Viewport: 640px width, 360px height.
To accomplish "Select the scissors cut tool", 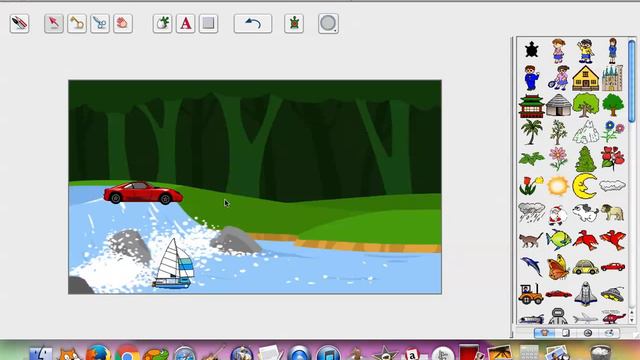I will click(x=100, y=23).
